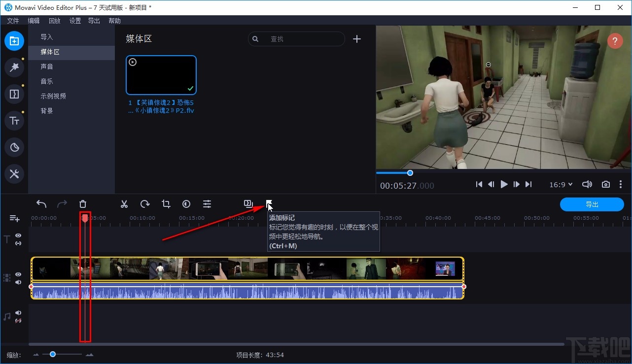This screenshot has height=364, width=632.
Task: Click the red help question mark
Action: (615, 41)
